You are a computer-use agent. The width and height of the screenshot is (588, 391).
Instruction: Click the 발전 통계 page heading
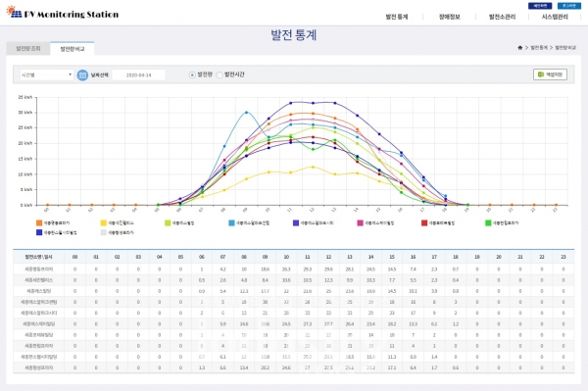294,35
